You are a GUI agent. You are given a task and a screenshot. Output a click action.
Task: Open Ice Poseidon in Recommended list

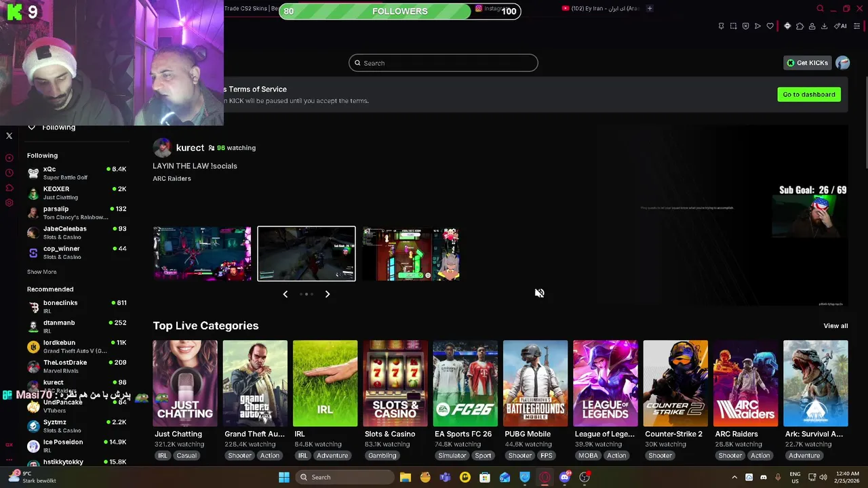[77, 445]
